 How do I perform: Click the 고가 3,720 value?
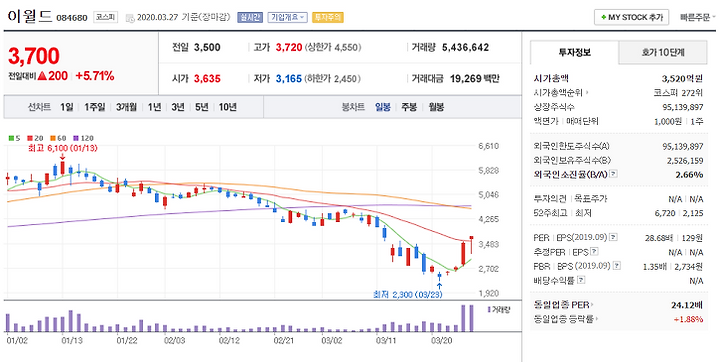(x=289, y=47)
